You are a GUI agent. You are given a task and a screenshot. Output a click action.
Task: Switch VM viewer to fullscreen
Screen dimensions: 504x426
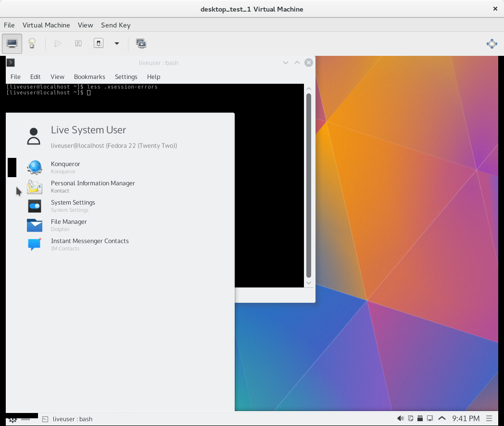click(x=492, y=44)
